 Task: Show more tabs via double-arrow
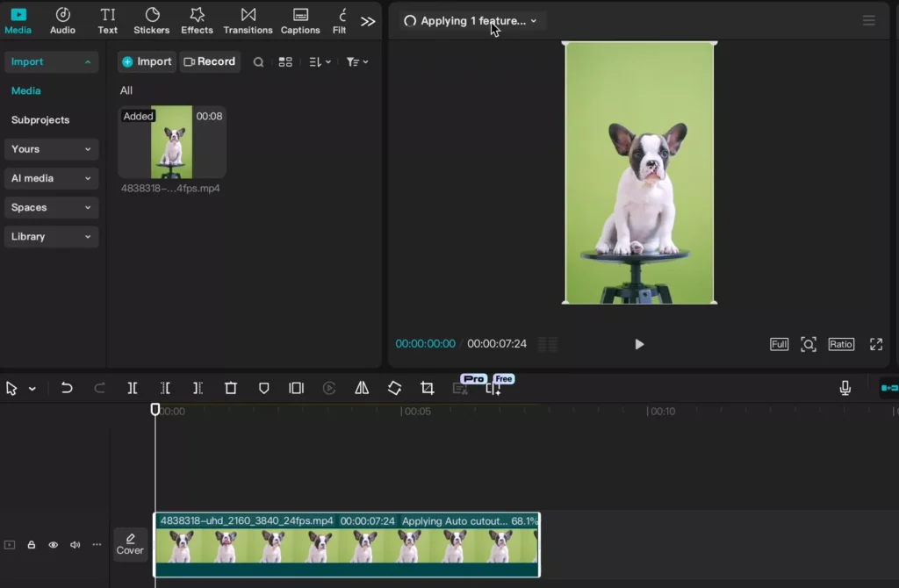[x=368, y=22]
